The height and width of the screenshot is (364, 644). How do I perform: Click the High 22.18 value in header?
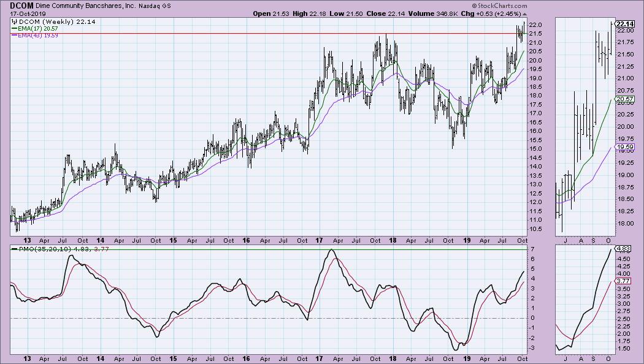(x=309, y=13)
